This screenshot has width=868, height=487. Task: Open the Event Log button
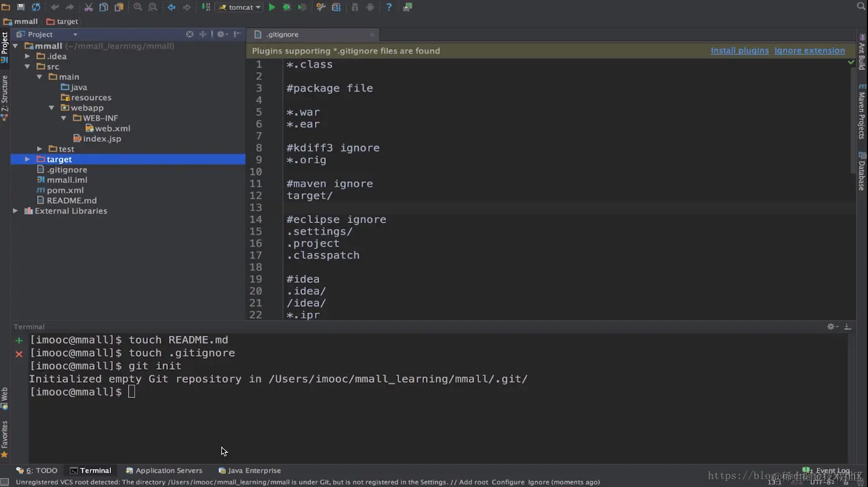pos(826,470)
